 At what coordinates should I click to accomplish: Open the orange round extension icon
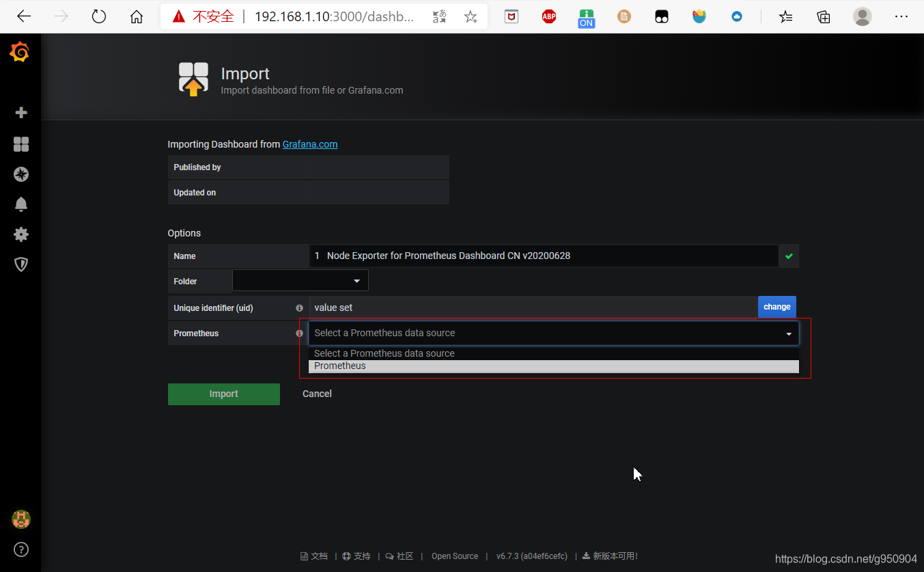[624, 16]
